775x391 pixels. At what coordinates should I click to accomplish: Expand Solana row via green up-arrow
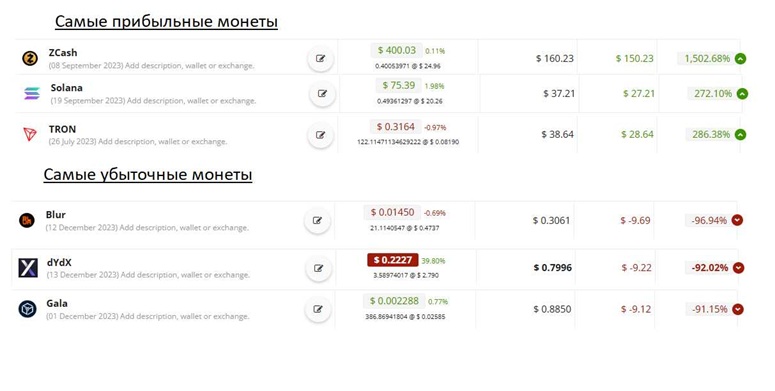coord(742,93)
